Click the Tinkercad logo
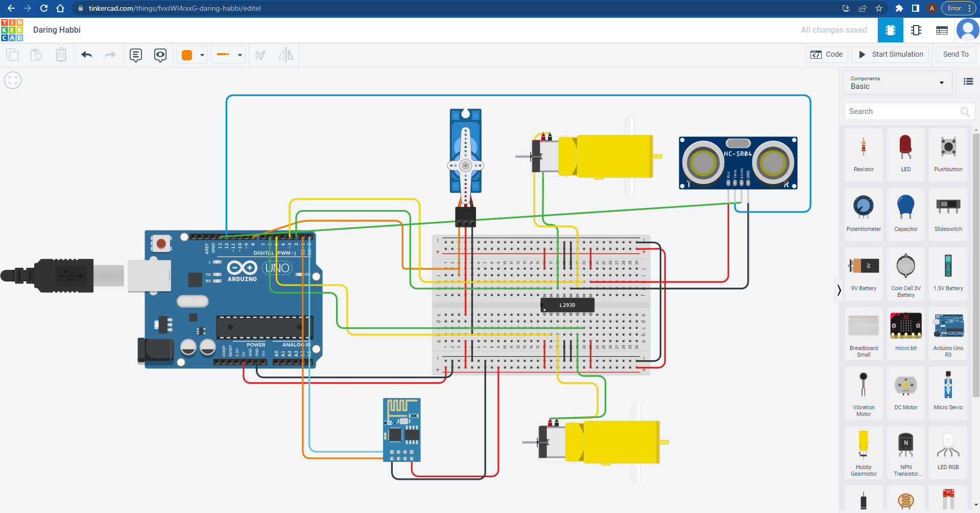The image size is (980, 513). coord(12,30)
